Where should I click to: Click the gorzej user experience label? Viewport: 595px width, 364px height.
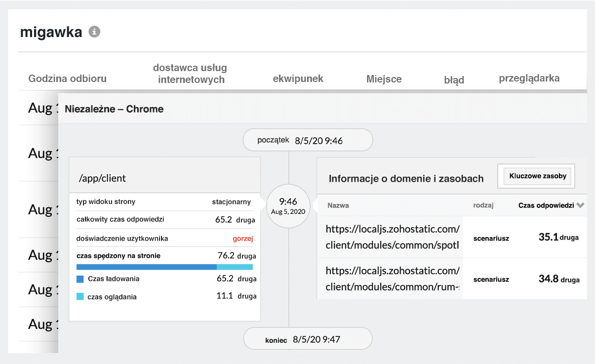click(x=243, y=238)
